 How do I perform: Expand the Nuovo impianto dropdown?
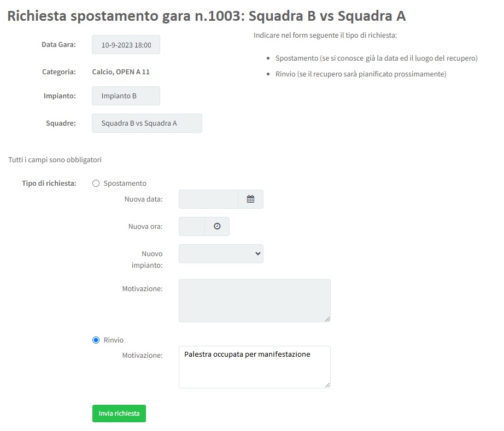coord(221,253)
